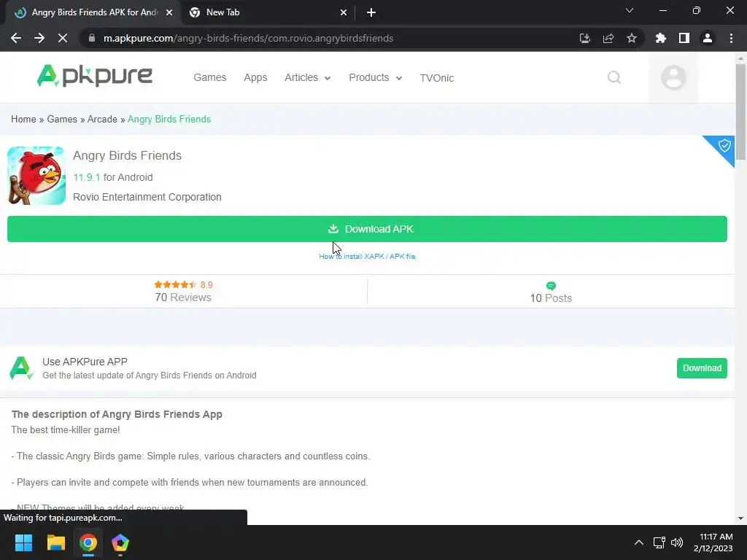Open the tab search chevron

pos(630,10)
